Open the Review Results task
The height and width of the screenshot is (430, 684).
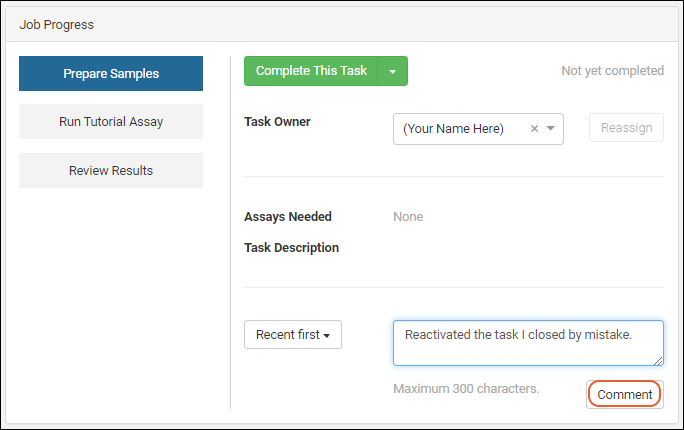click(111, 171)
